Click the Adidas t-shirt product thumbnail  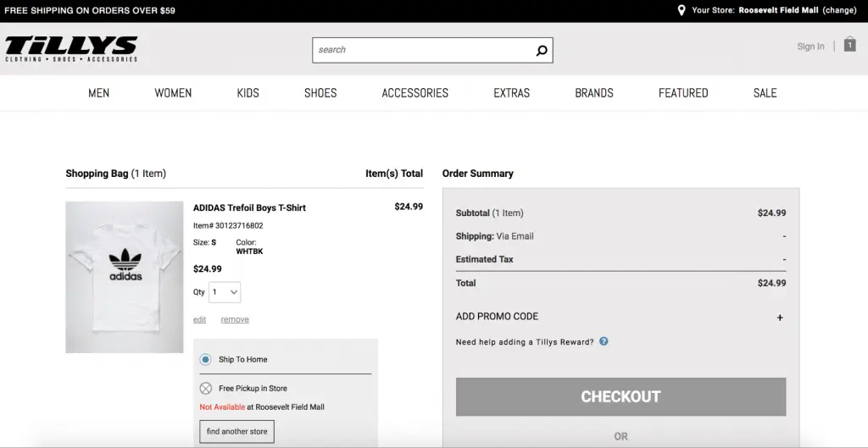(x=125, y=277)
